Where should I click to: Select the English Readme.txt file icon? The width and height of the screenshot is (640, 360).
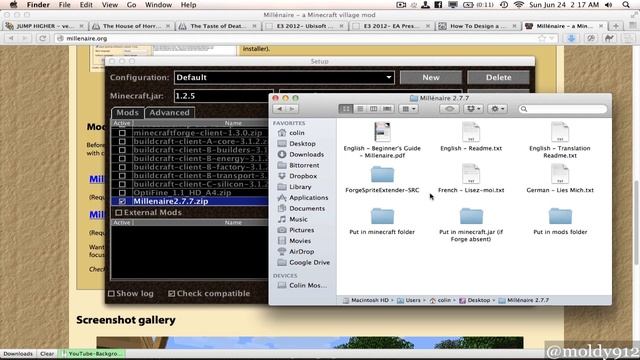pos(471,132)
